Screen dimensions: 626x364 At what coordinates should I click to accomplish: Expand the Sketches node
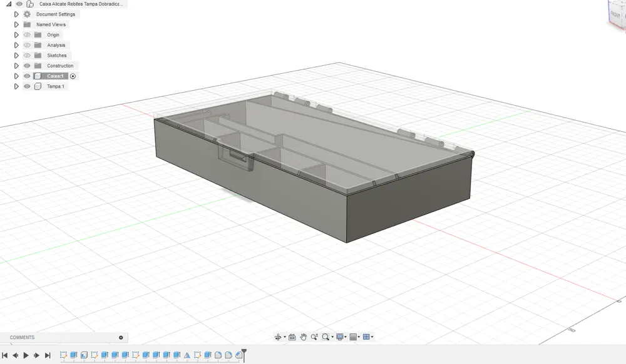pyautogui.click(x=16, y=56)
